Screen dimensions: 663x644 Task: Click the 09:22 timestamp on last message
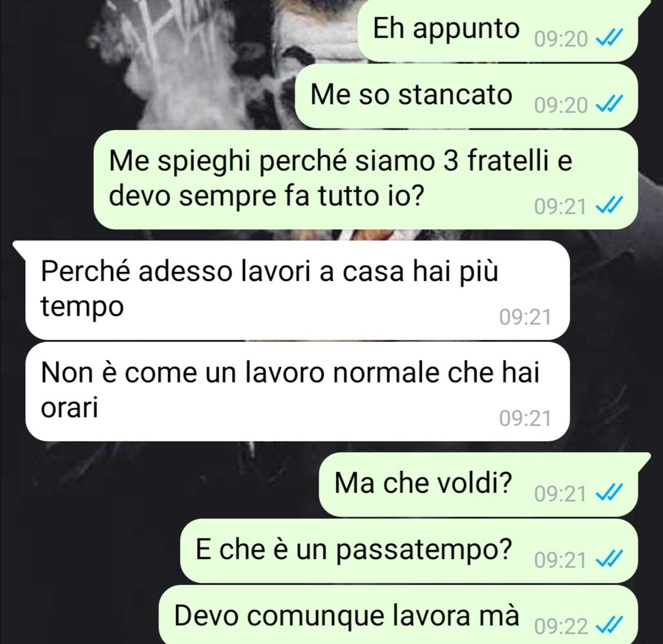[560, 626]
